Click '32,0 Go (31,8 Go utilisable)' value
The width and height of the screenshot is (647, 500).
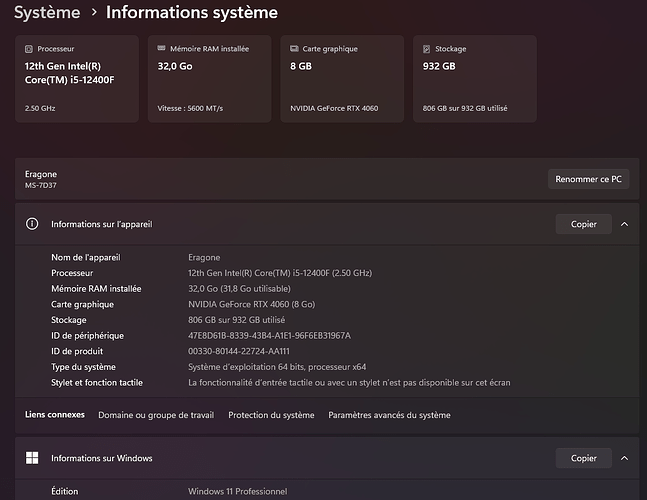click(239, 289)
